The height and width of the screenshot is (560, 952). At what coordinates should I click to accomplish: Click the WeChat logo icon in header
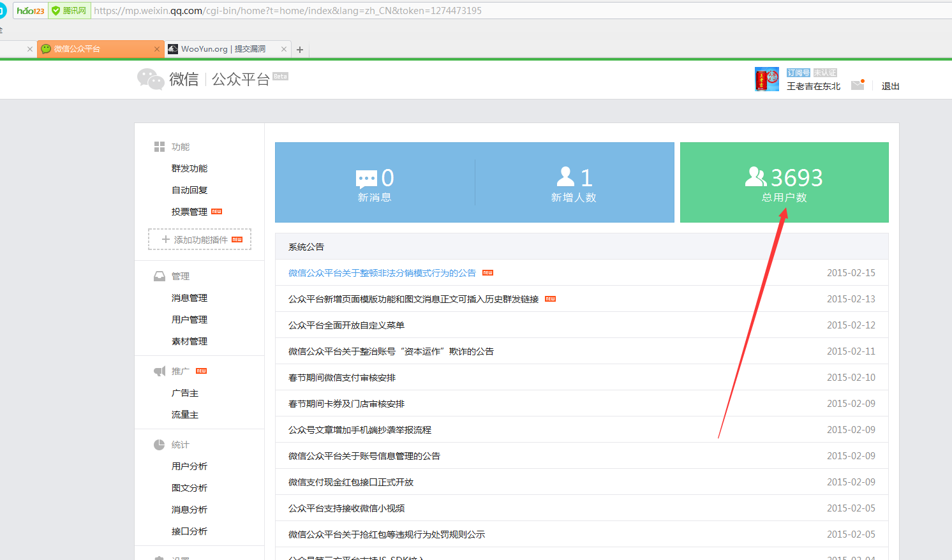151,79
